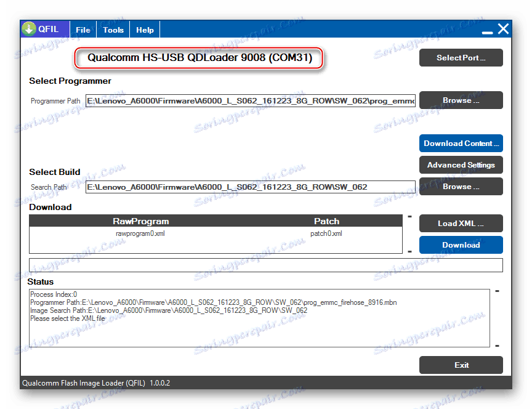Start flashing with the Download button
The width and height of the screenshot is (532, 409).
click(x=461, y=245)
